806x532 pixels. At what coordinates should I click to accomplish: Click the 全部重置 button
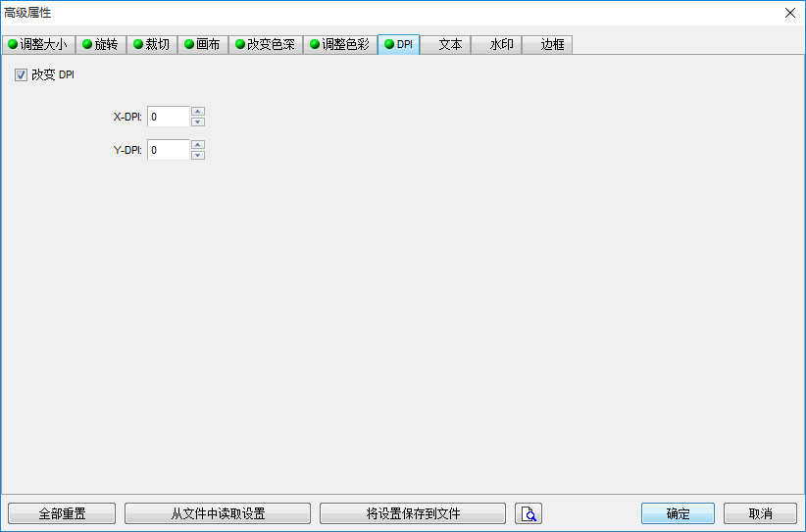[62, 513]
